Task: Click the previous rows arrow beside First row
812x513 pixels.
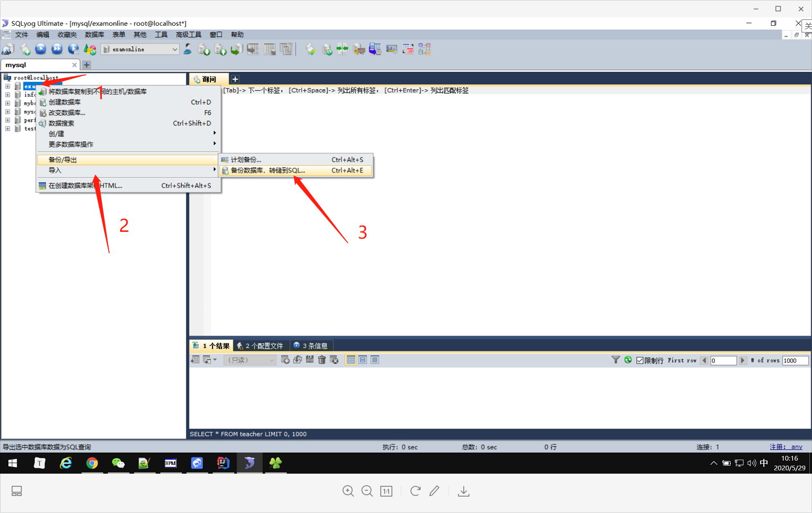Action: coord(704,360)
